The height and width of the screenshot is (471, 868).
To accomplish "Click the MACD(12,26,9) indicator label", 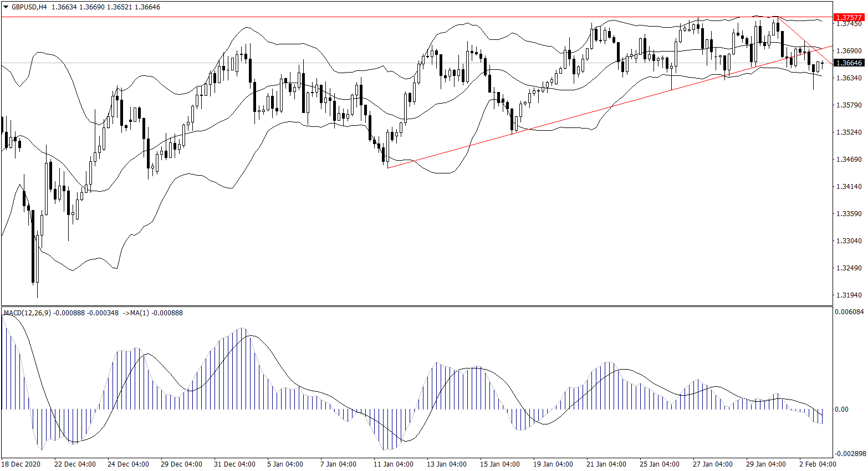I will pyautogui.click(x=28, y=313).
